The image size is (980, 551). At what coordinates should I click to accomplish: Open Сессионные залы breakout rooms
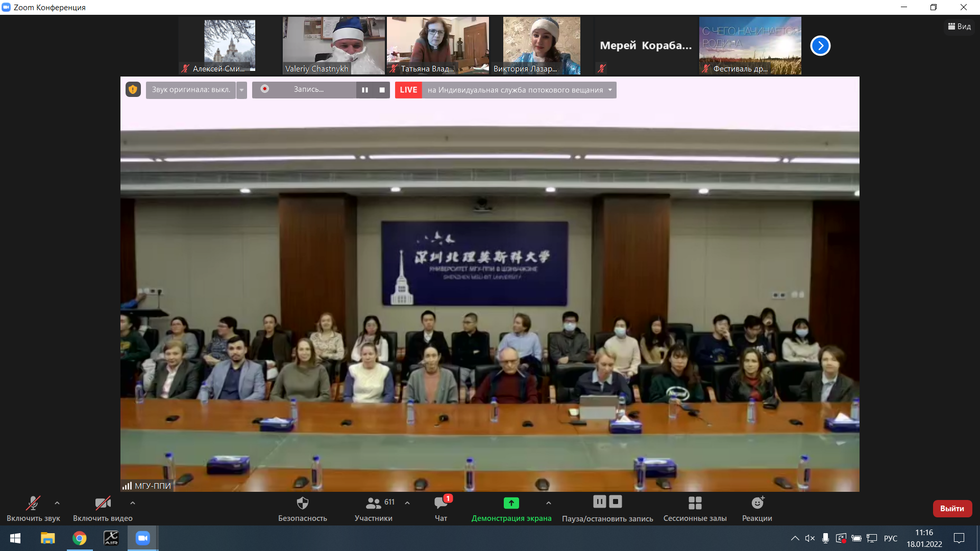pos(695,509)
